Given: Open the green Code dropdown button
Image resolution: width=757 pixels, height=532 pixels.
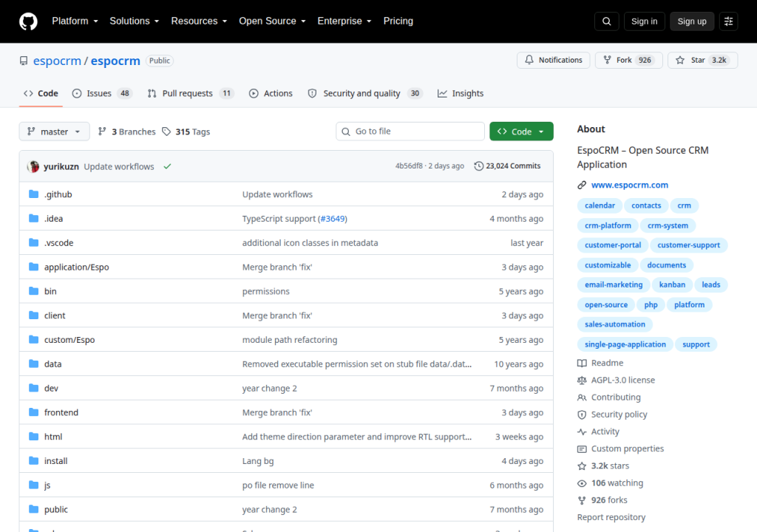Looking at the screenshot, I should tap(521, 132).
